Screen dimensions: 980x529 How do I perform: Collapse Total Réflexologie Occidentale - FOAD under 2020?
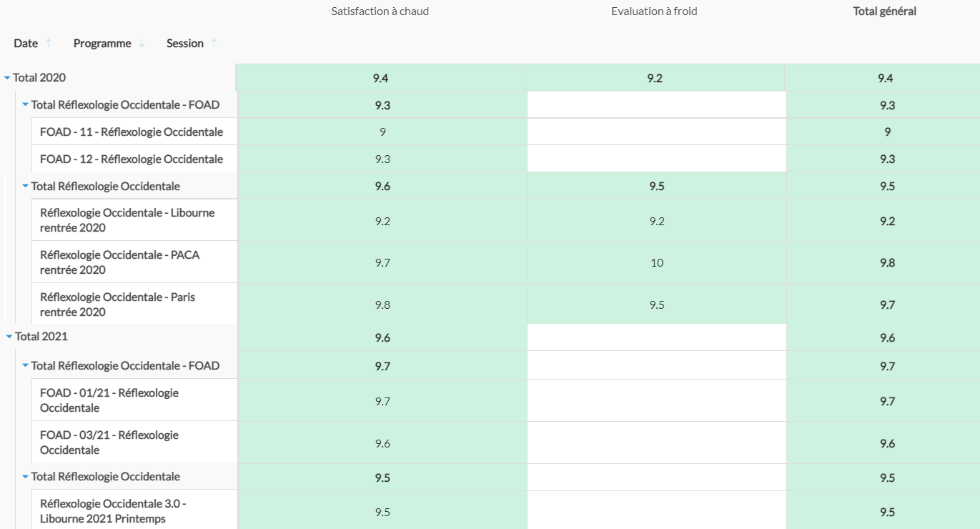tap(25, 104)
